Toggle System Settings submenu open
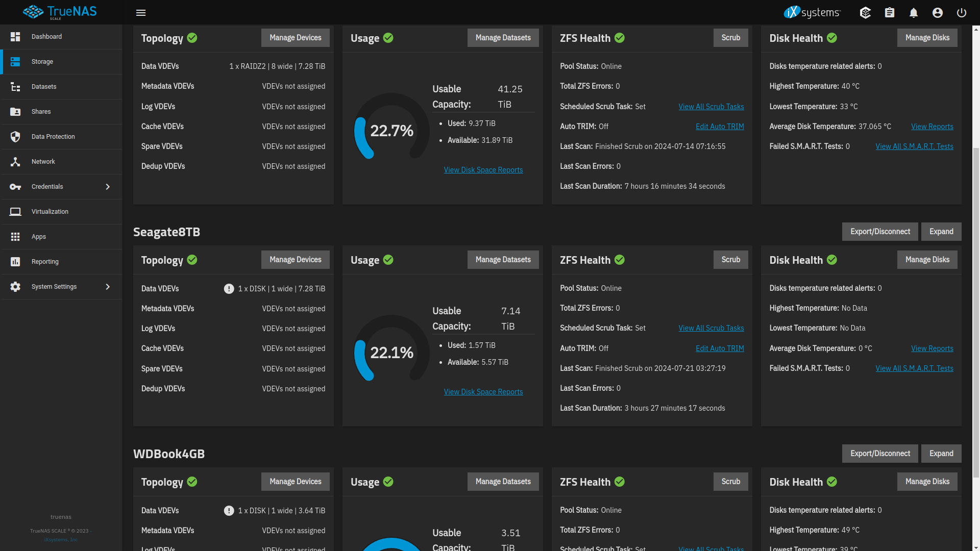Image resolution: width=980 pixels, height=551 pixels. point(107,287)
